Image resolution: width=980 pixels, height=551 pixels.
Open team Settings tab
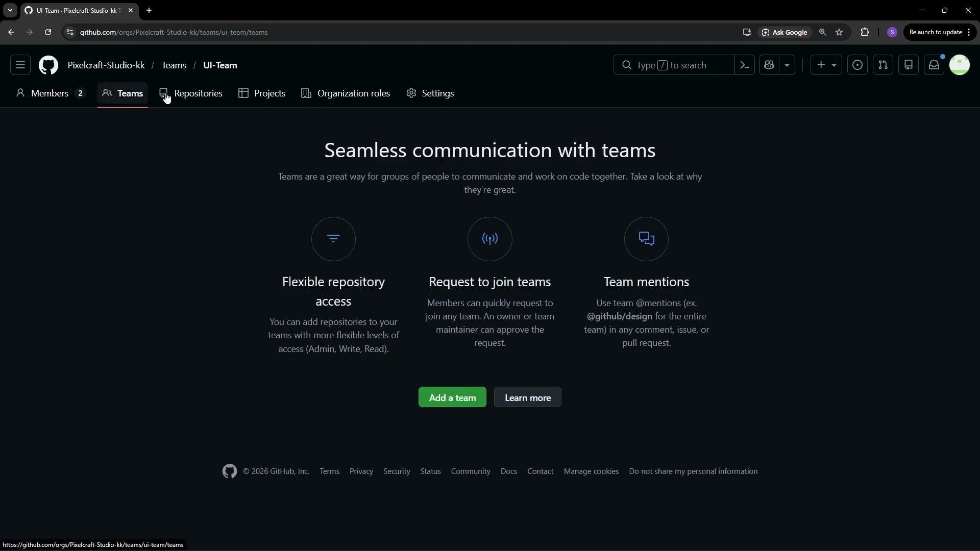430,93
